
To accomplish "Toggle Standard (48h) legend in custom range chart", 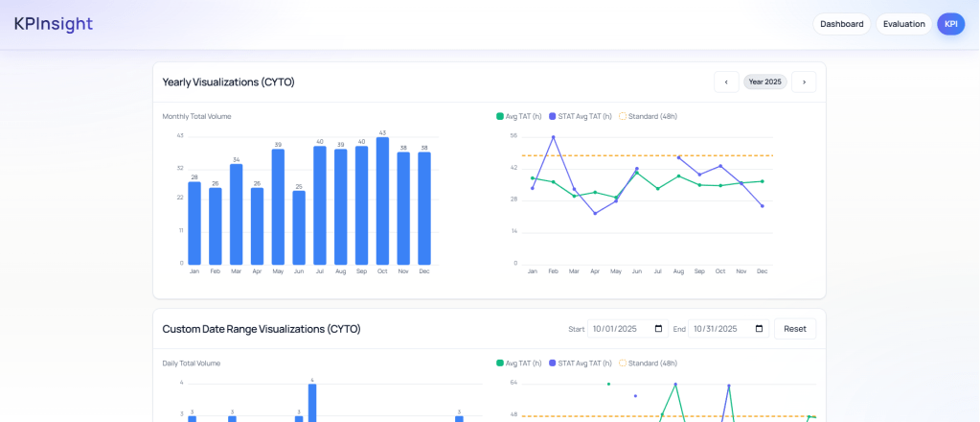I will click(649, 363).
